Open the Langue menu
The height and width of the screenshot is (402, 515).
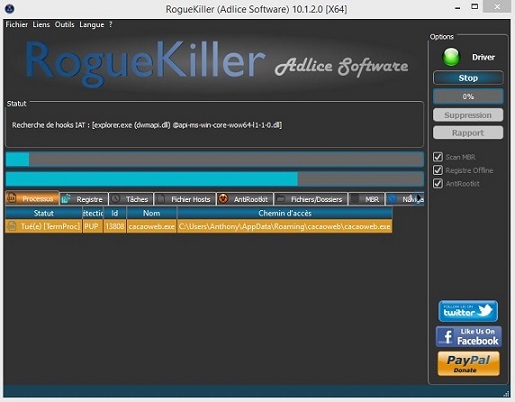pyautogui.click(x=91, y=25)
